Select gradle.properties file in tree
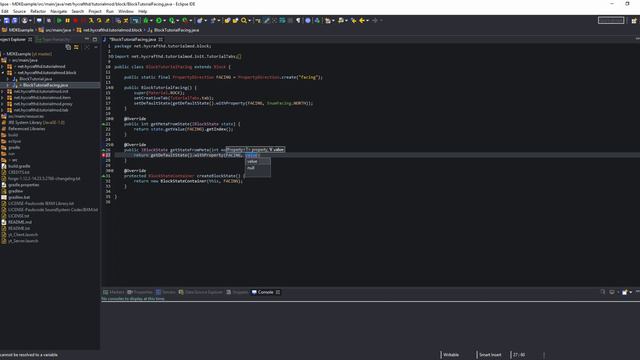The height and width of the screenshot is (360, 640). point(24,185)
